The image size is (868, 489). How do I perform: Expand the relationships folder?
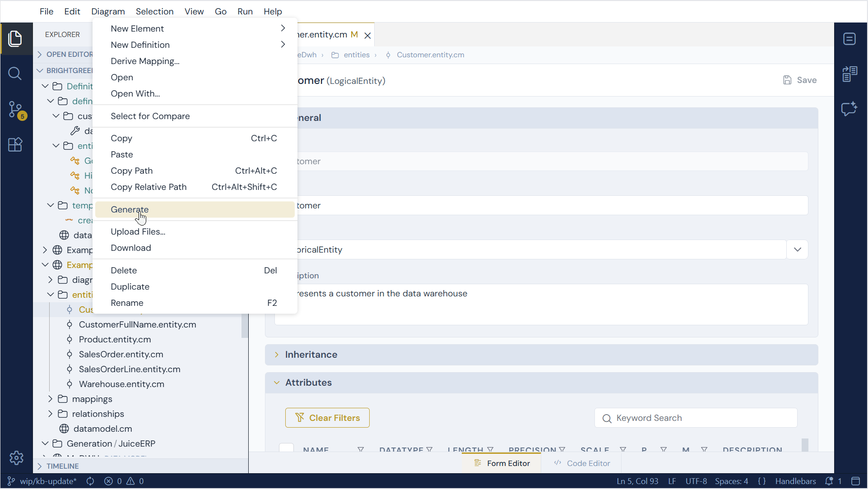51,414
